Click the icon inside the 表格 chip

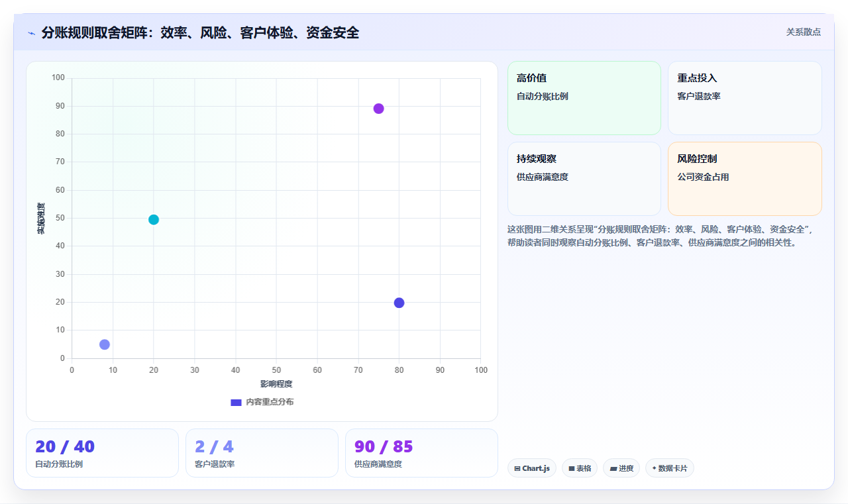click(x=572, y=469)
